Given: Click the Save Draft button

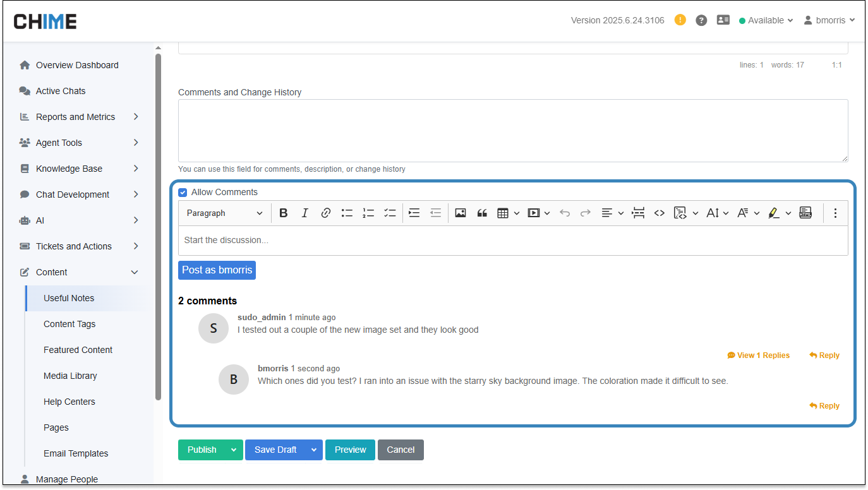Looking at the screenshot, I should click(275, 450).
